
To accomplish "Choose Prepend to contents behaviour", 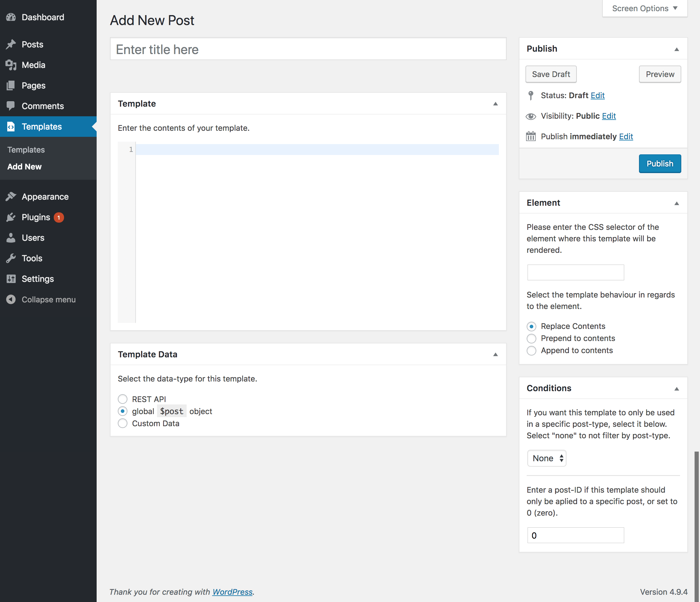I will pos(531,338).
